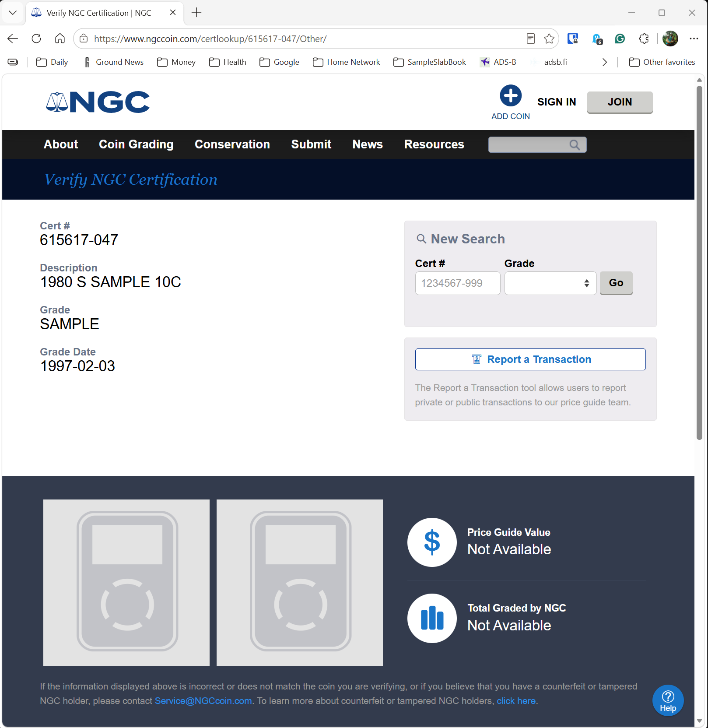Click the first slab placeholder image

point(126,583)
